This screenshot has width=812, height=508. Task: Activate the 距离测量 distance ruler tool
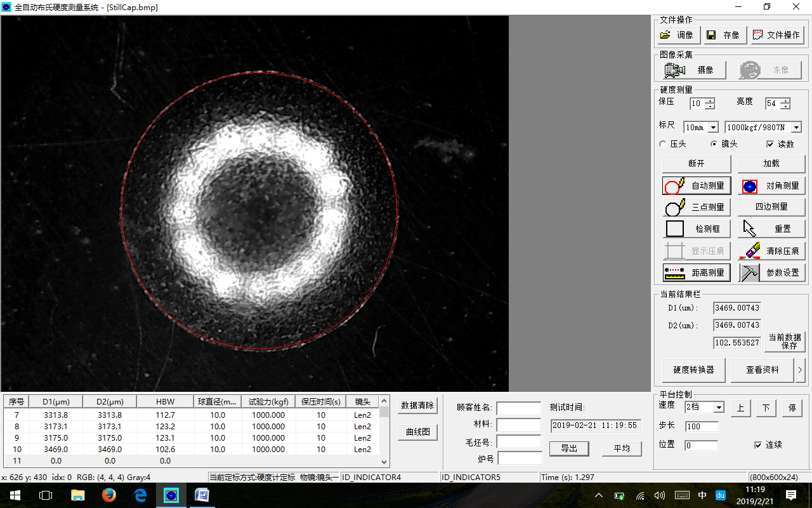click(697, 272)
